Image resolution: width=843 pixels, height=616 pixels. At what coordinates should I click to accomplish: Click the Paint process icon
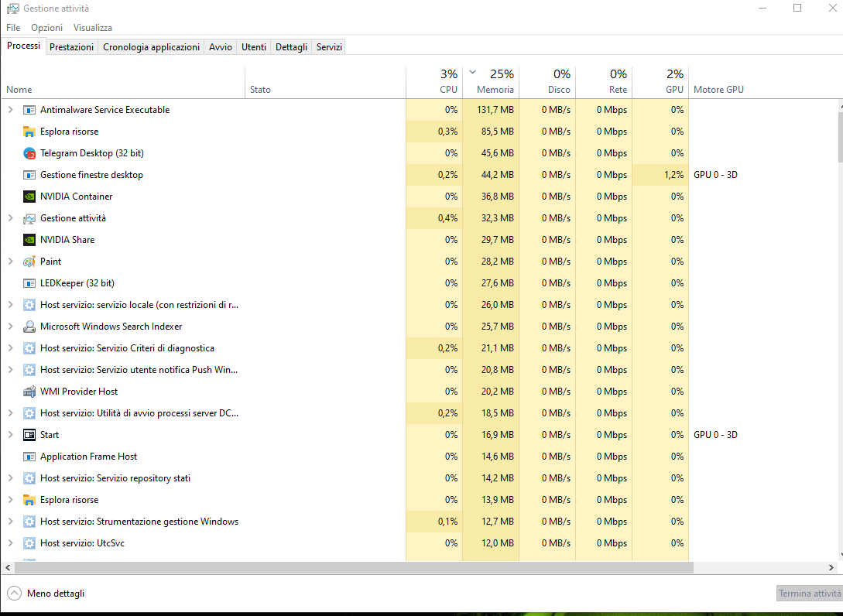pyautogui.click(x=29, y=262)
